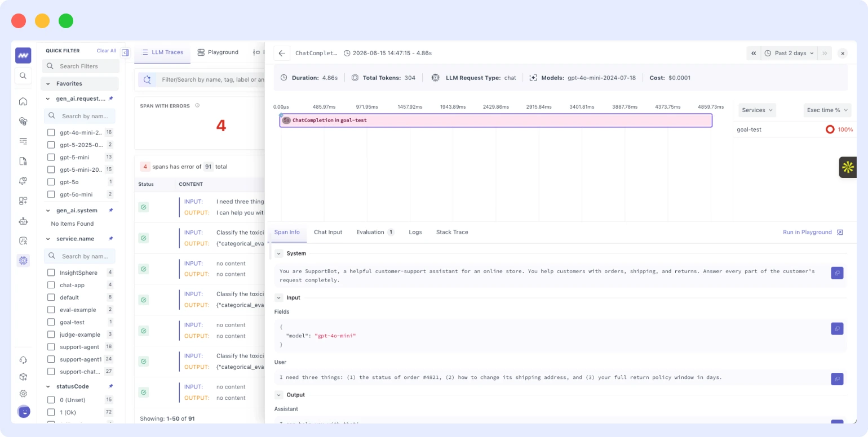
Task: Go to the next time range
Action: coord(825,53)
